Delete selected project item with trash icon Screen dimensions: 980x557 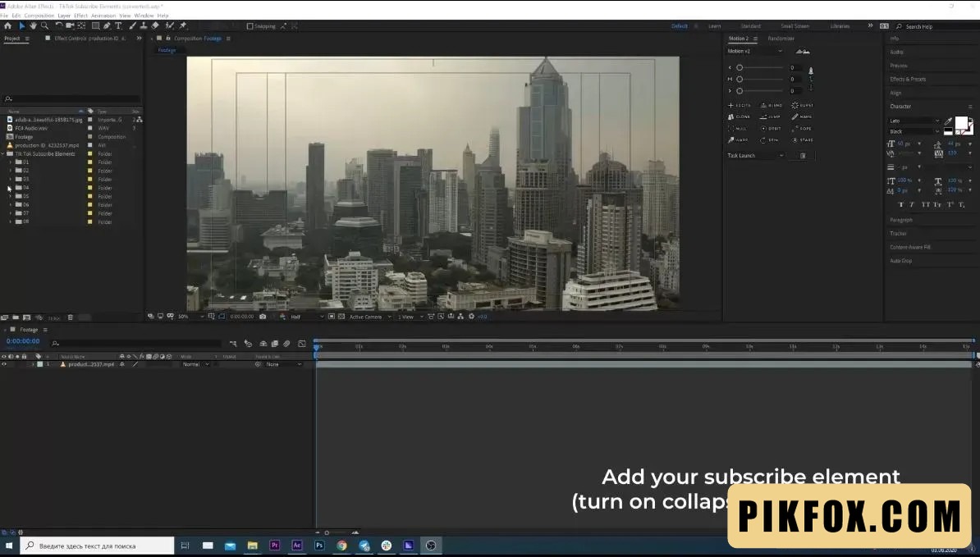[70, 317]
